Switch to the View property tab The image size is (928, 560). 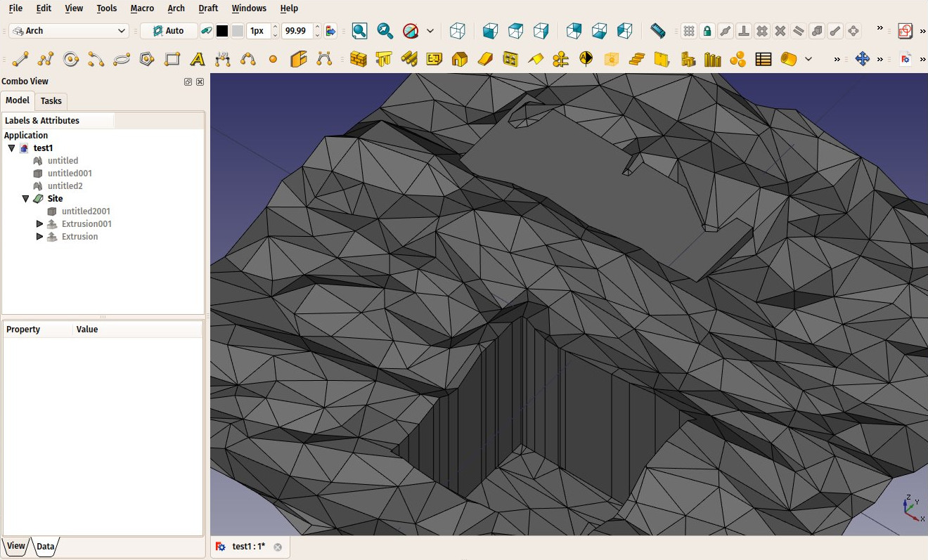[x=16, y=546]
